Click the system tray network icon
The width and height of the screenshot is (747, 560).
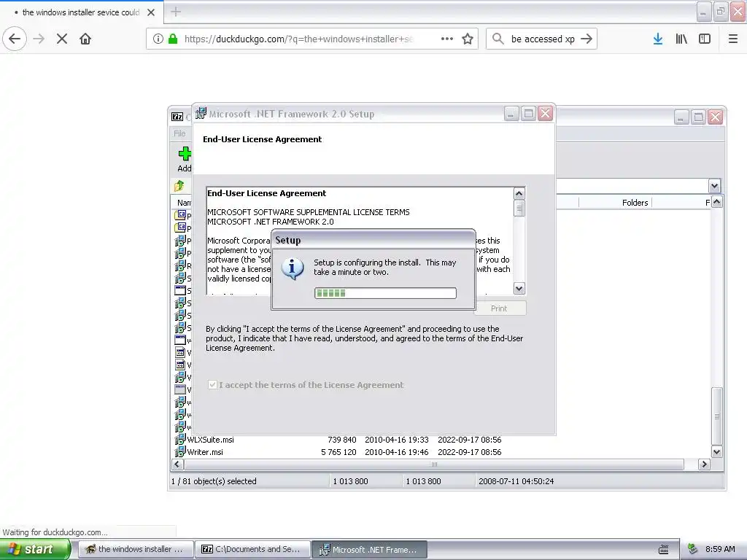pyautogui.click(x=693, y=549)
